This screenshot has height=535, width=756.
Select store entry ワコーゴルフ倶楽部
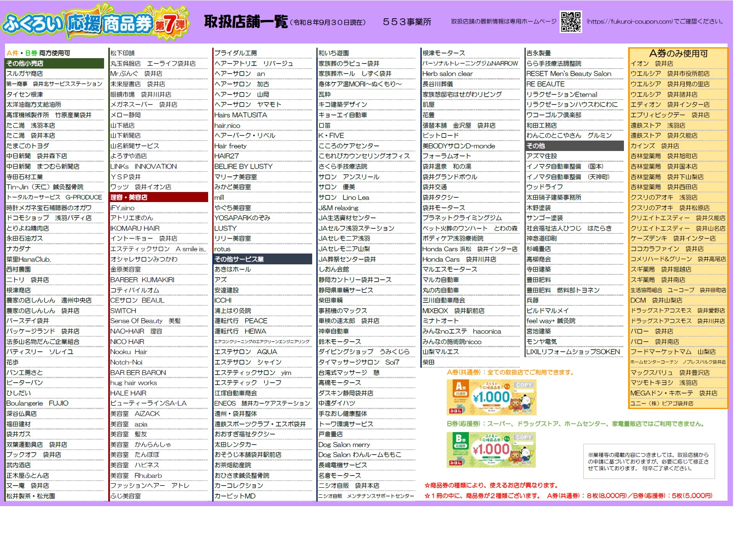tap(554, 115)
